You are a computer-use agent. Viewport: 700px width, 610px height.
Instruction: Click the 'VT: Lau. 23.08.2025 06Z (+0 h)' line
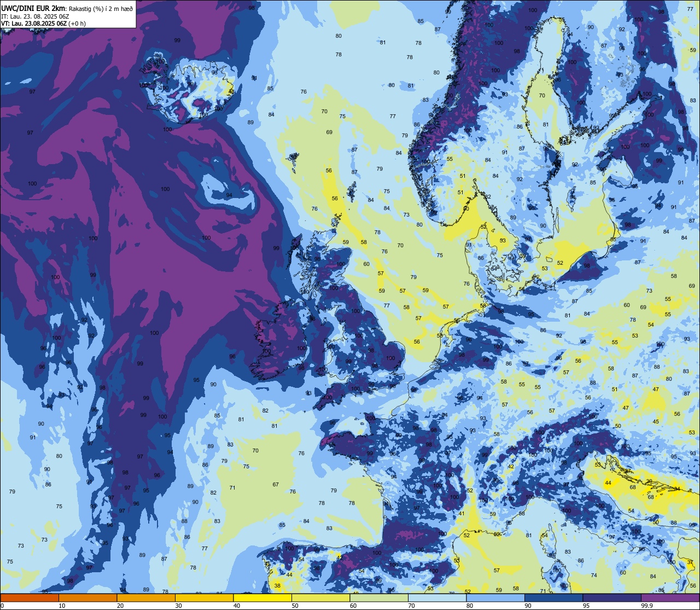pos(43,23)
